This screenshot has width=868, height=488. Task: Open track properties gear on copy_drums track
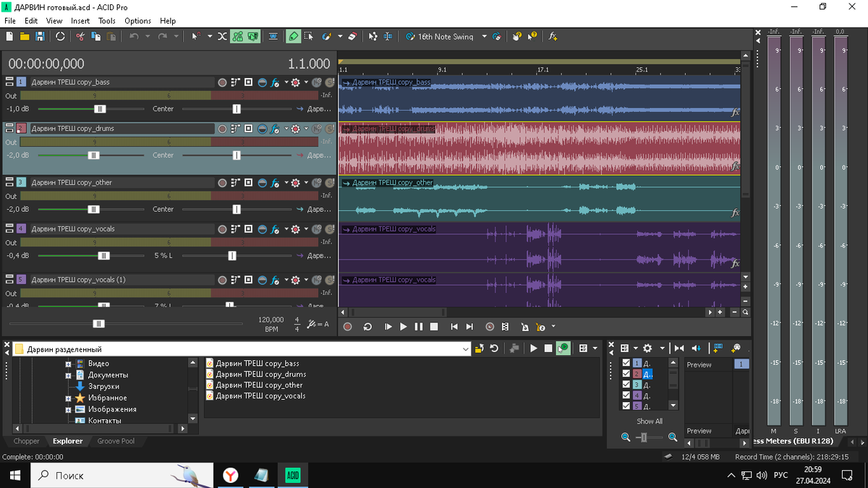coord(295,129)
